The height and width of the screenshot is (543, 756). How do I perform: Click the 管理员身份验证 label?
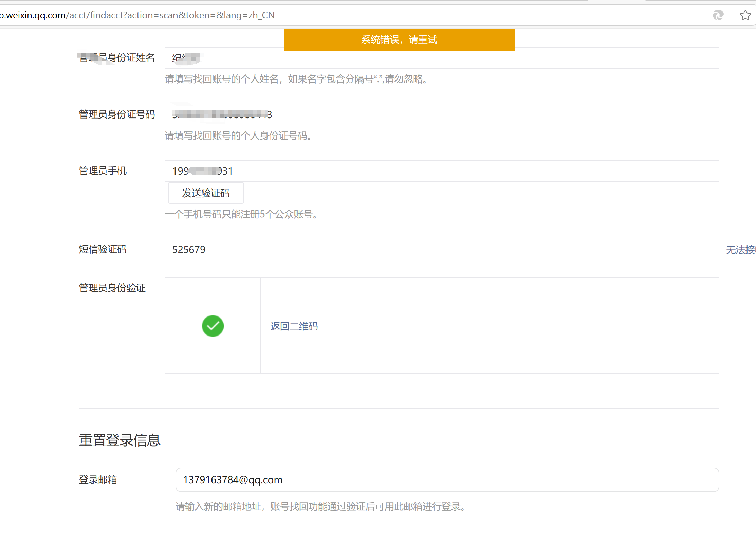pyautogui.click(x=112, y=288)
